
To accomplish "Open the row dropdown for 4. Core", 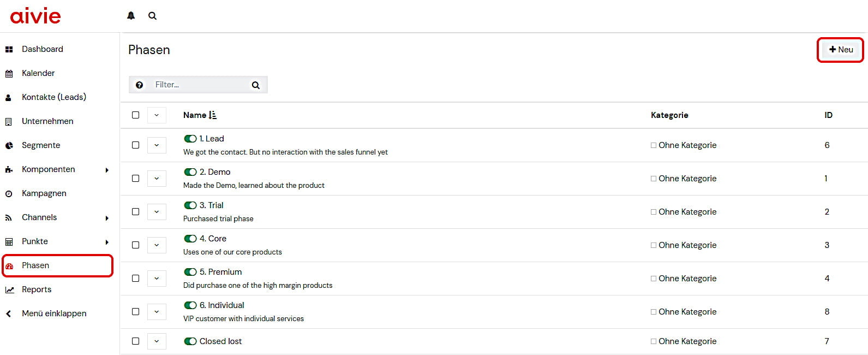I will point(157,245).
